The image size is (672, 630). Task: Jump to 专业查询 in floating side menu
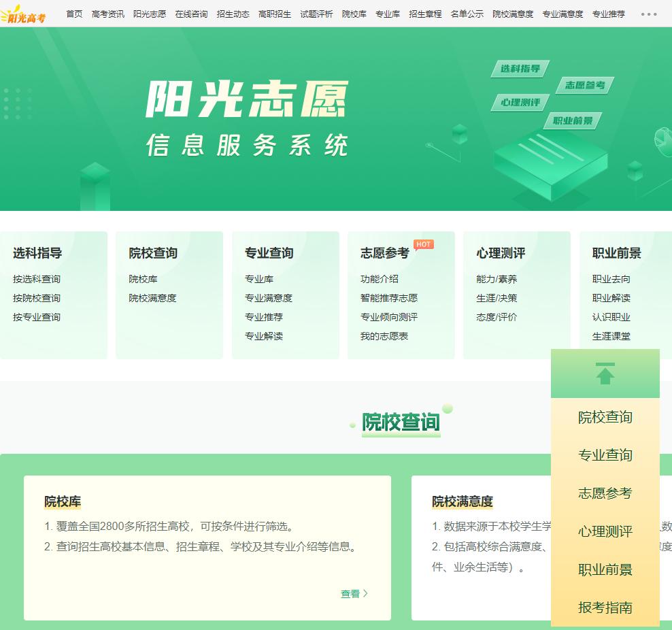[x=605, y=454]
